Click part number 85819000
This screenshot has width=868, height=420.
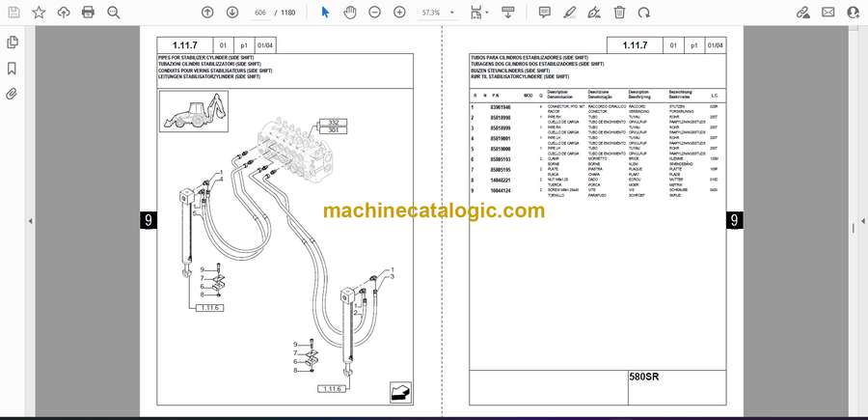(x=501, y=149)
